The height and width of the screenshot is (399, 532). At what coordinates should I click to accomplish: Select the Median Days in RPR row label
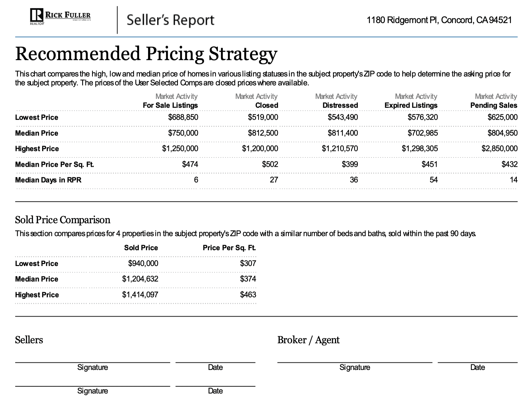48,180
